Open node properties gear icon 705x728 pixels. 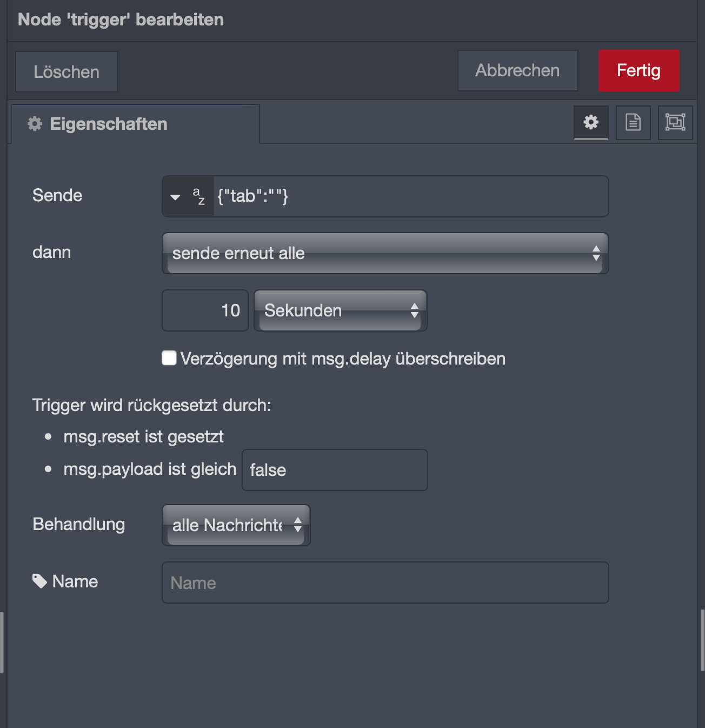point(591,123)
